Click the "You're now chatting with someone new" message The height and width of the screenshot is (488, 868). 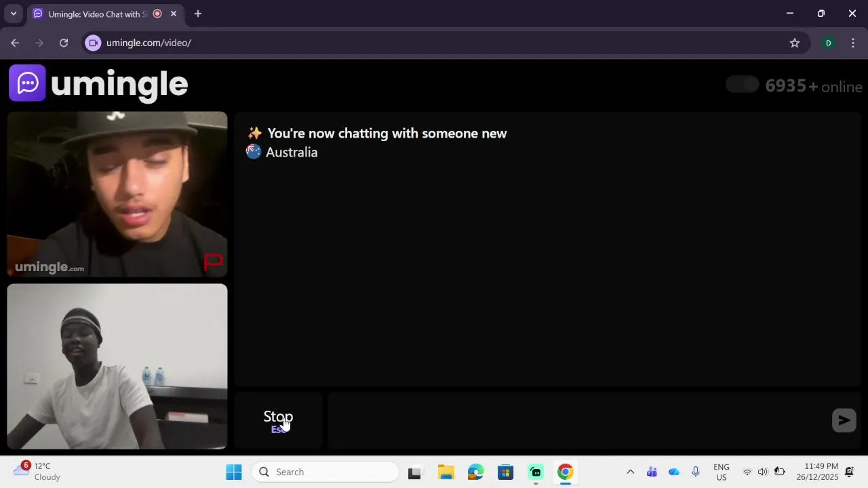tap(387, 134)
